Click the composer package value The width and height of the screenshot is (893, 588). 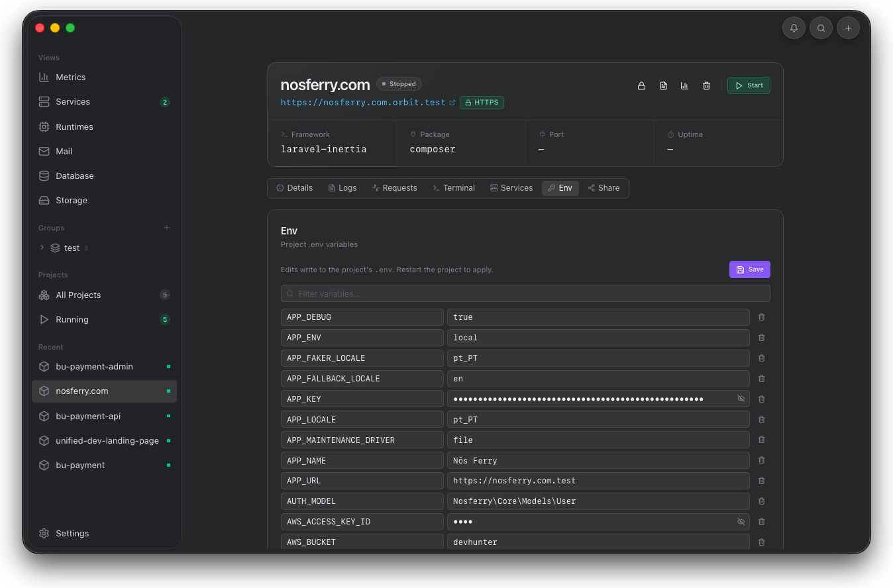click(x=433, y=149)
